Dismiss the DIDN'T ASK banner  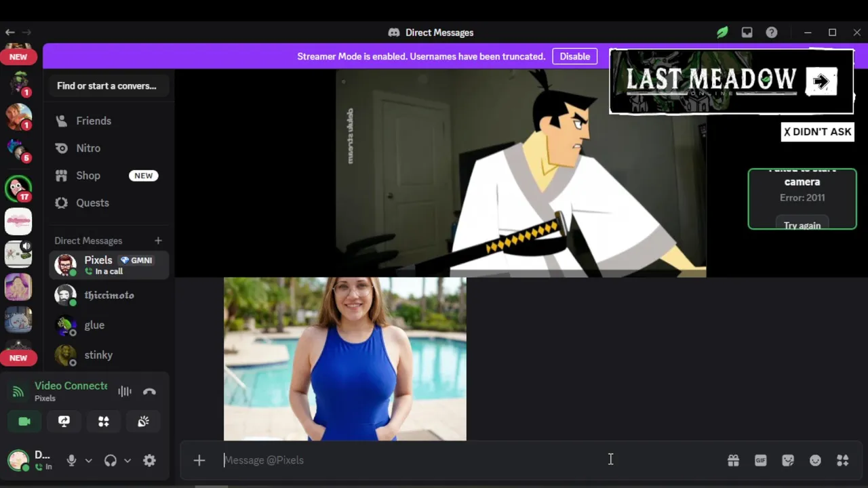tap(817, 131)
